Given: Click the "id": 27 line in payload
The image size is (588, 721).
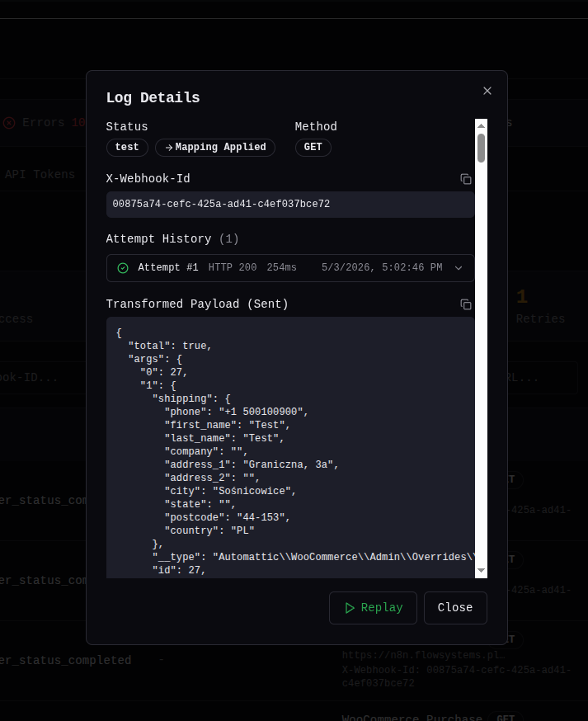Looking at the screenshot, I should pos(179,570).
